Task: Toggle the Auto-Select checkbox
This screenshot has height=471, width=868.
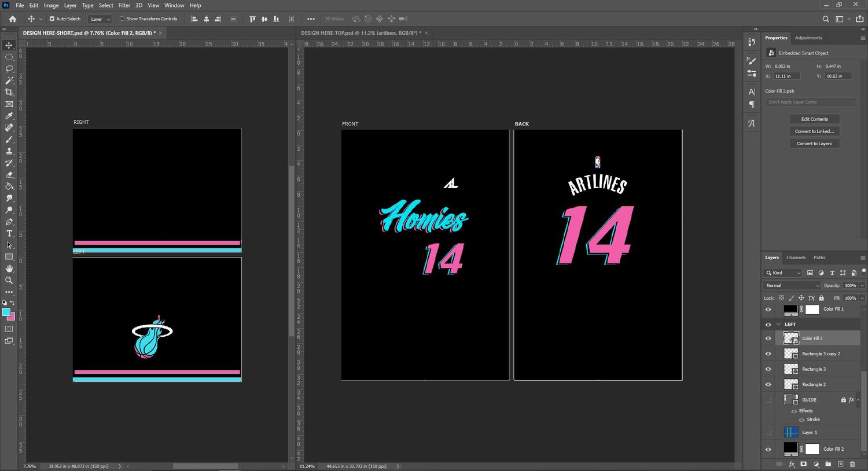Action: 52,19
